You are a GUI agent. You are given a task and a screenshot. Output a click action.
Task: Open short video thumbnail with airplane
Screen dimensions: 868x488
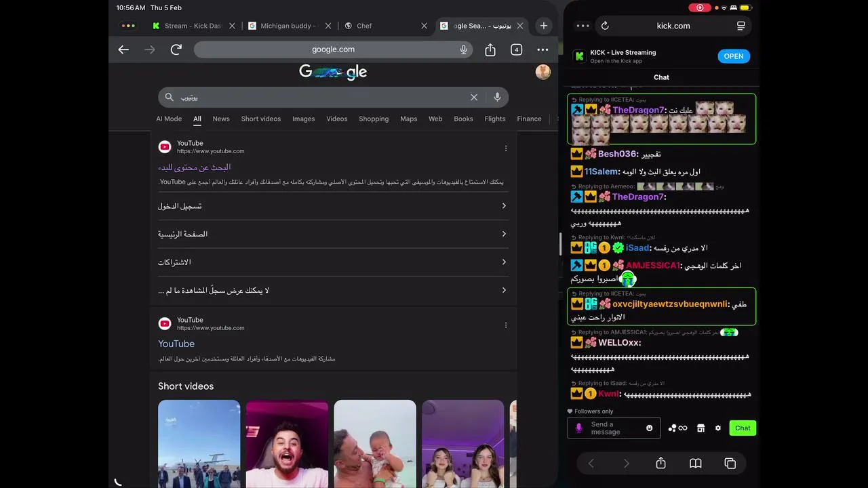(199, 443)
